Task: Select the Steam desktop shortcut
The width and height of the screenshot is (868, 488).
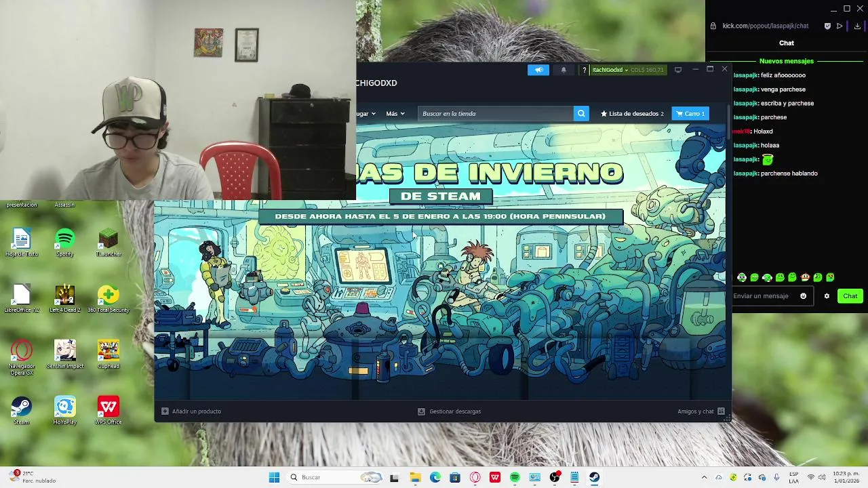Action: tap(22, 411)
